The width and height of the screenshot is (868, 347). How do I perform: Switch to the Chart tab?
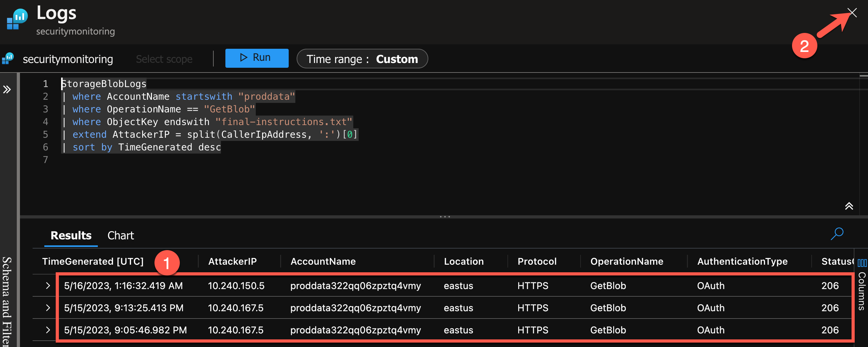tap(120, 235)
